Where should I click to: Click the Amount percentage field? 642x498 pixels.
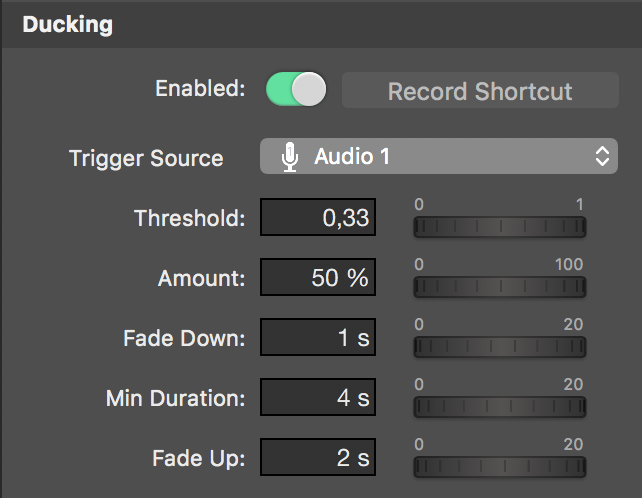318,277
